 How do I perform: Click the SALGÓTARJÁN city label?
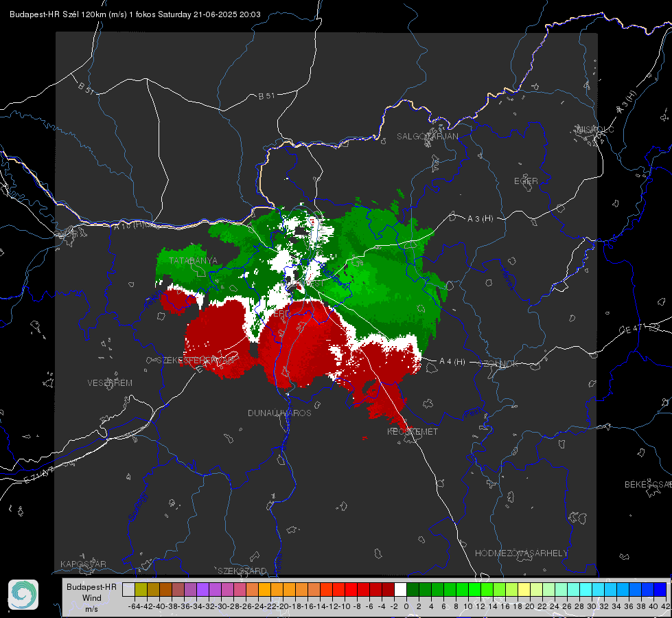coord(427,137)
